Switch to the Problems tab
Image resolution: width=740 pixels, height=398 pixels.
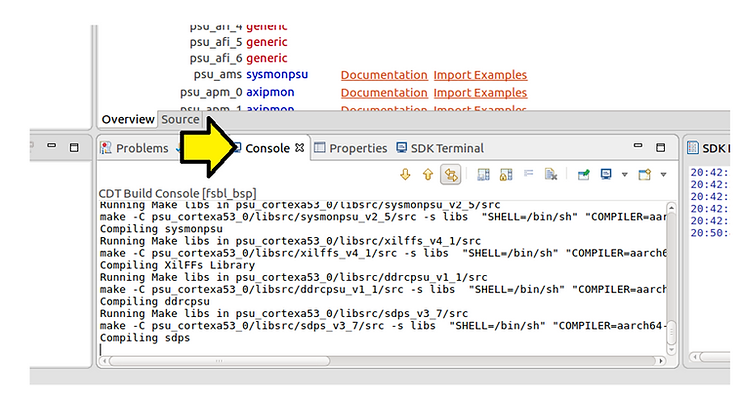pyautogui.click(x=135, y=148)
